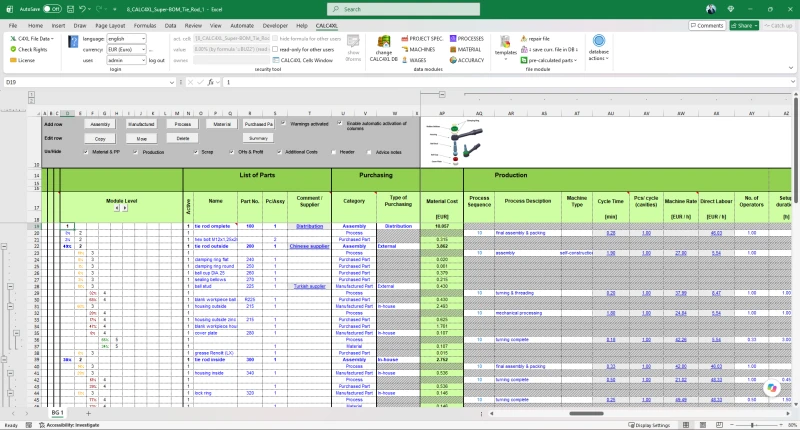
Task: Open C4XL File Data menu
Action: pyautogui.click(x=32, y=39)
